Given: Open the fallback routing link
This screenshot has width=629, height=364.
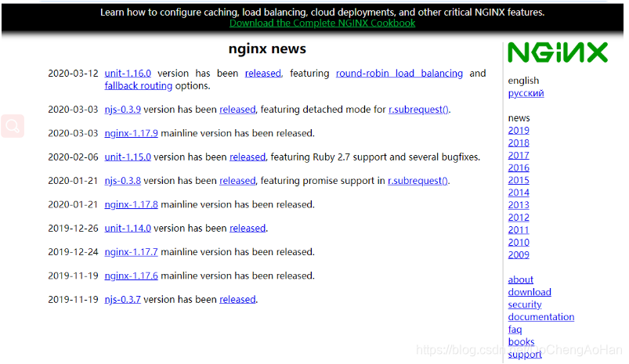Looking at the screenshot, I should [x=139, y=86].
